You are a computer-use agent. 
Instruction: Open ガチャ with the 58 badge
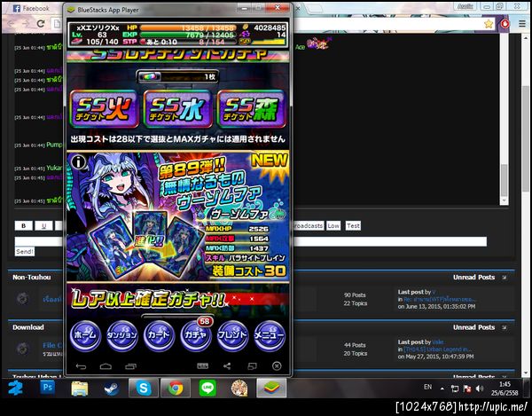[196, 335]
